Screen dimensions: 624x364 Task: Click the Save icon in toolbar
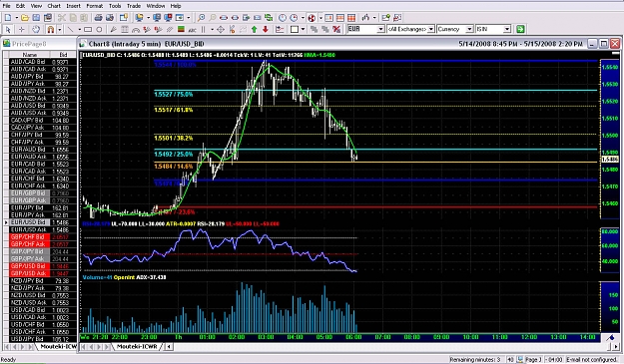point(36,18)
